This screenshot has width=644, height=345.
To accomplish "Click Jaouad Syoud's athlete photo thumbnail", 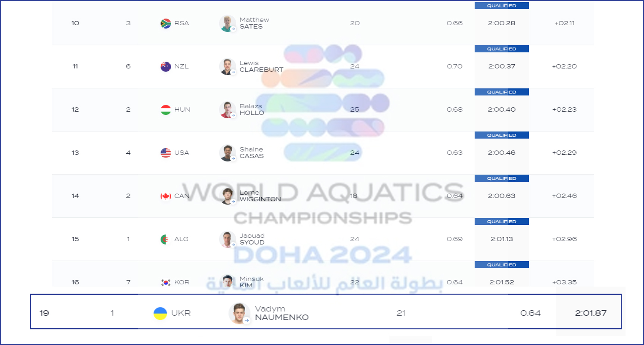I will pyautogui.click(x=227, y=239).
